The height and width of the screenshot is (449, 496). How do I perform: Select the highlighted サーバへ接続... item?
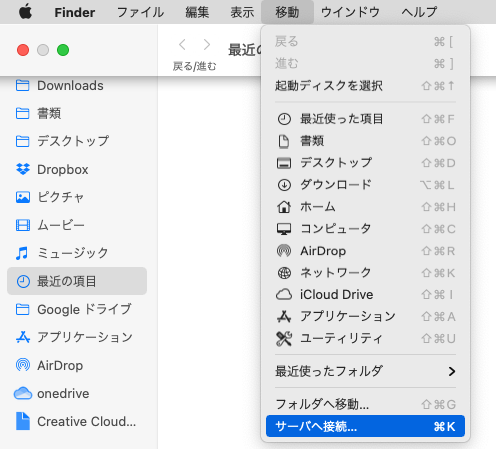(x=365, y=426)
